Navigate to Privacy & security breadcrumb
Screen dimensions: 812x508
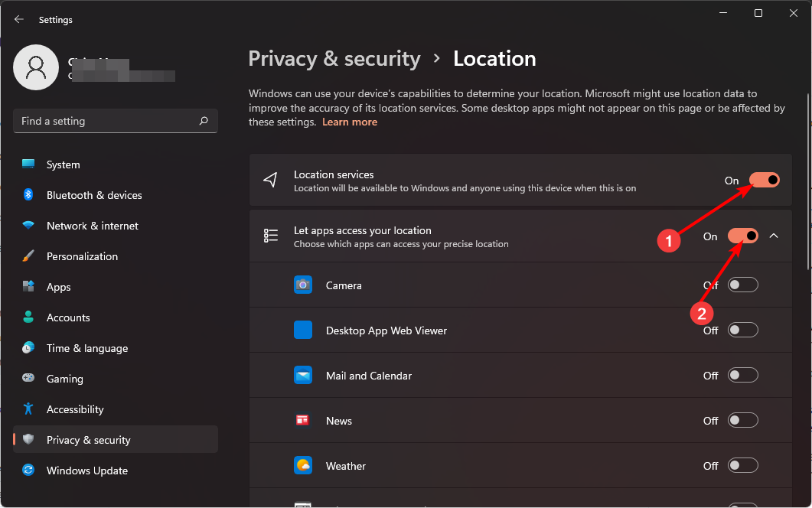334,59
